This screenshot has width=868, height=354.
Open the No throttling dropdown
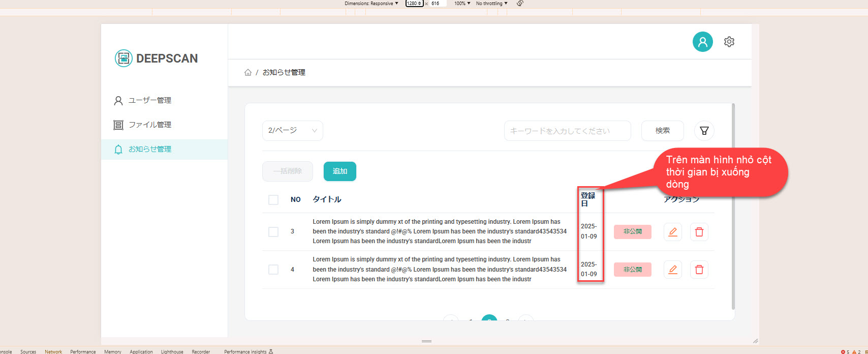[x=491, y=4]
